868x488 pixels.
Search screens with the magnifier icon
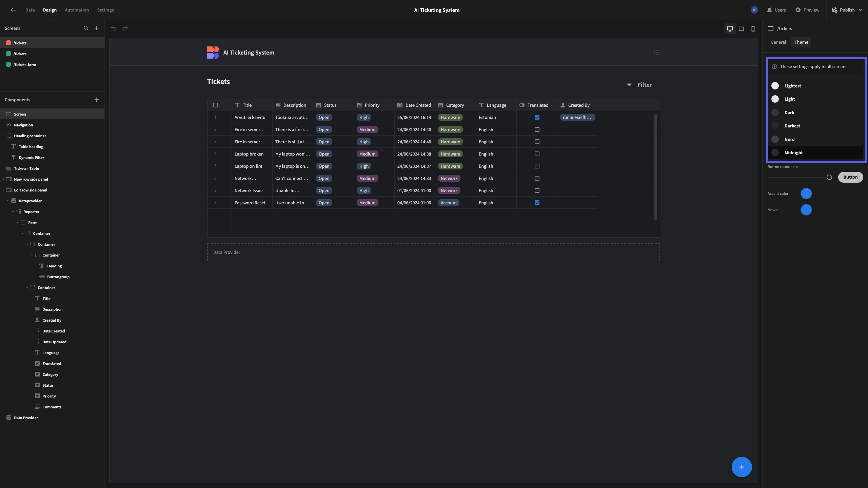coord(86,28)
